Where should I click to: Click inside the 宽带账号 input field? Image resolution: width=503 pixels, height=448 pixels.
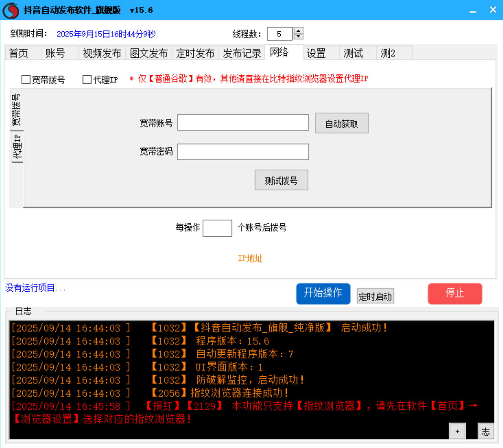(243, 123)
